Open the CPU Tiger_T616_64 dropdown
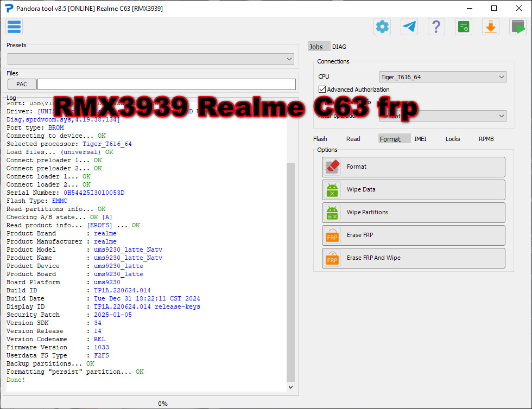 click(443, 77)
